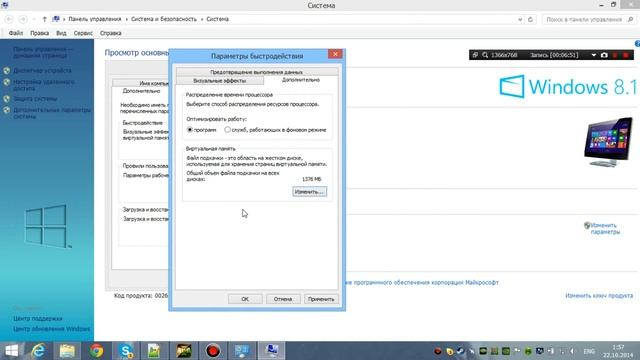The height and width of the screenshot is (360, 640).
Task: Pause the recording with red pause button
Action: point(615,55)
